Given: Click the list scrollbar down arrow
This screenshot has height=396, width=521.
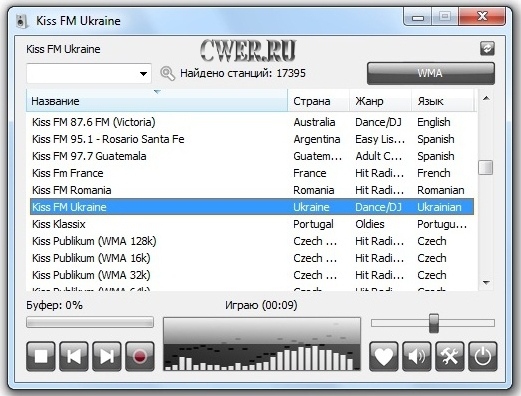Looking at the screenshot, I should point(486,283).
